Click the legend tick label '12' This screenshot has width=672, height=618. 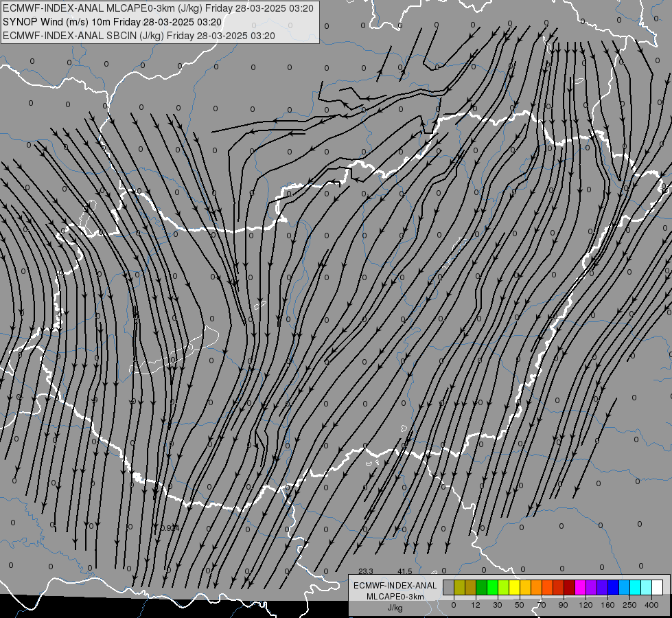click(x=476, y=605)
